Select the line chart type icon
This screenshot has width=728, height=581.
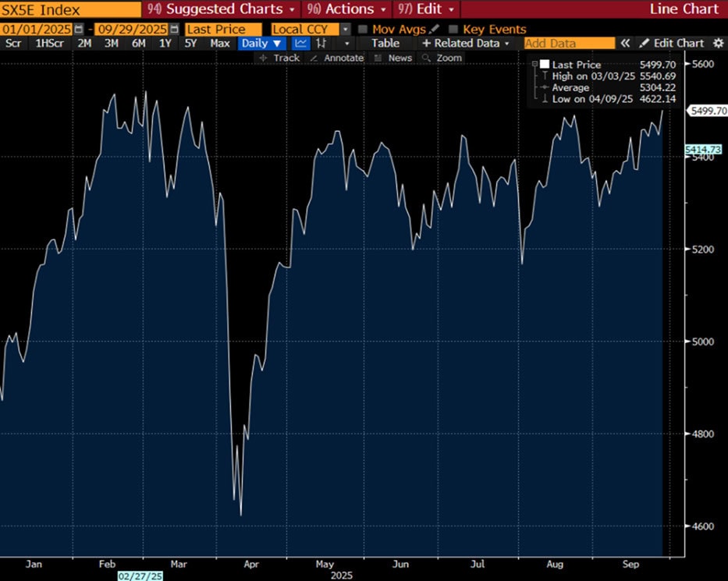click(x=300, y=44)
